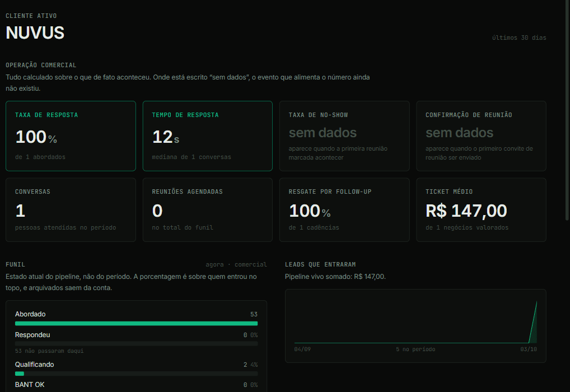Screen dimensions: 570x392
Task: Select the Confirmação de Reunião card
Action: pyautogui.click(x=481, y=136)
